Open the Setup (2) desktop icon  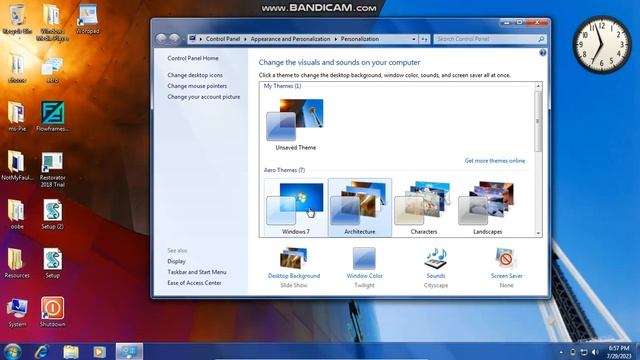52,215
